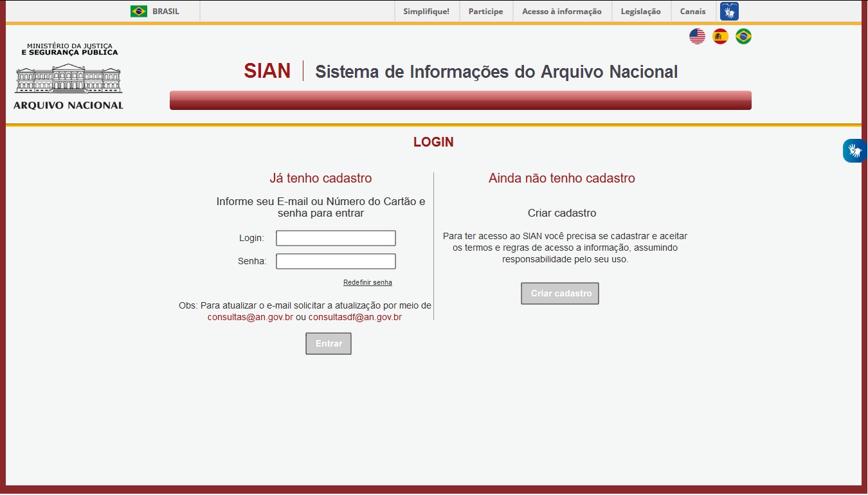Click 'Sistema de Informações do Arquivo Nacional' title

click(x=496, y=71)
